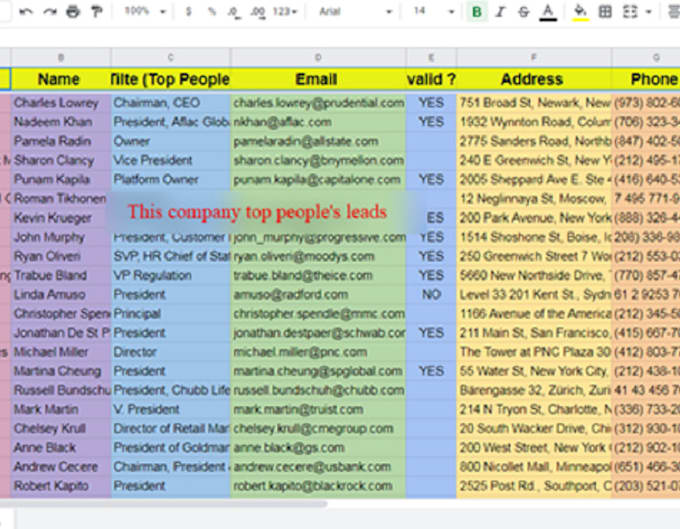Open the Text color picker
This screenshot has width=680, height=529.
coord(548,12)
